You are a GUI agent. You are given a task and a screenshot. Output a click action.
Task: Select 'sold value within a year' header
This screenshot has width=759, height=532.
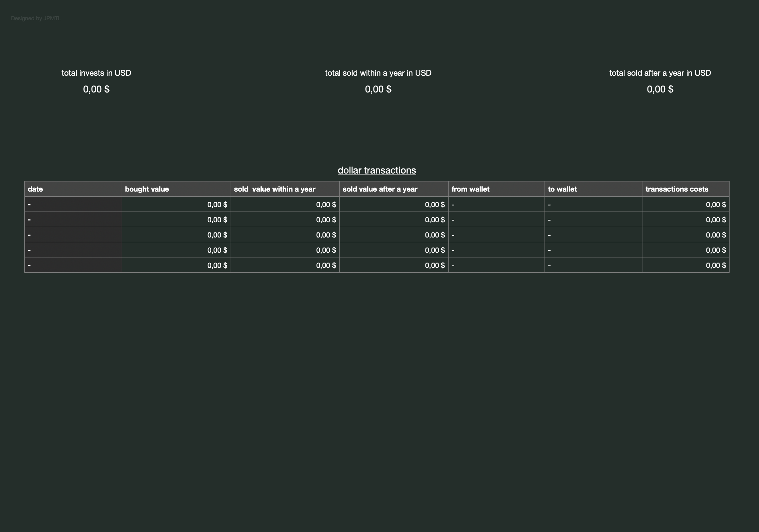[x=285, y=189]
